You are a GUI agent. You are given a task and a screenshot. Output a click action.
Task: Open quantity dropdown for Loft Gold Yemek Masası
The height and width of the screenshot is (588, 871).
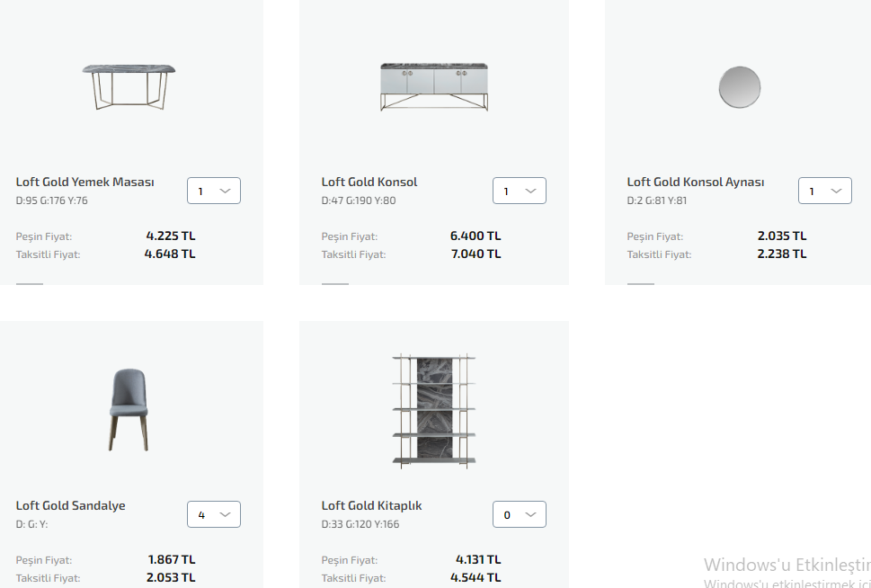coord(214,191)
